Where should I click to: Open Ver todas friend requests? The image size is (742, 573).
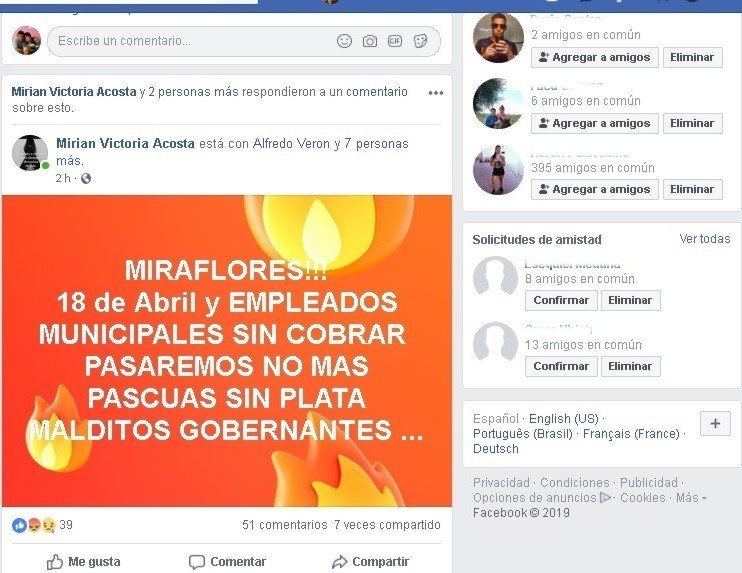point(705,239)
